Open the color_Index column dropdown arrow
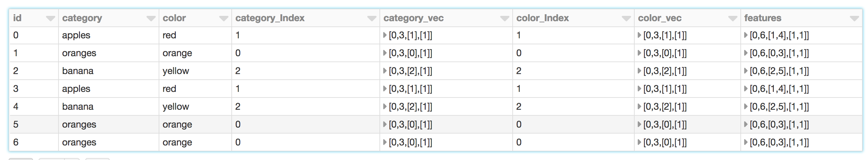The image size is (868, 160). 626,19
